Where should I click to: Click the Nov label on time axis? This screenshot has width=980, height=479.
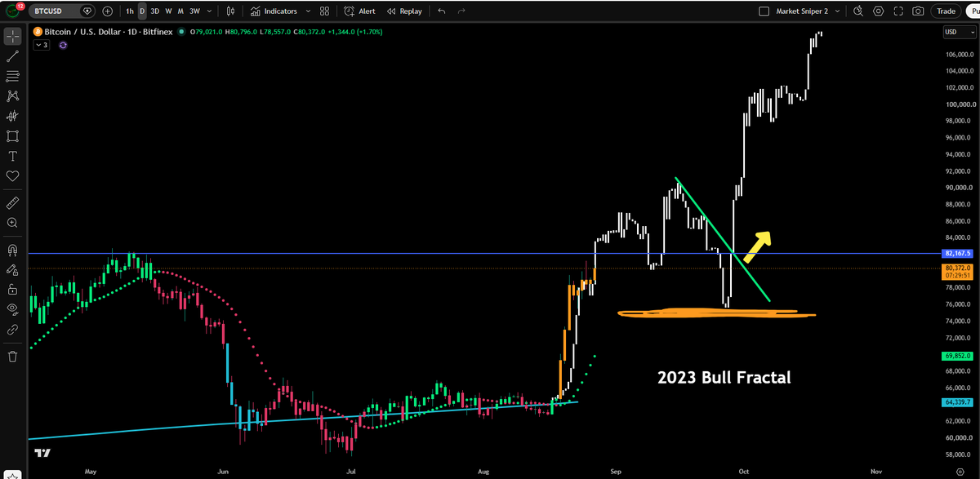click(876, 471)
